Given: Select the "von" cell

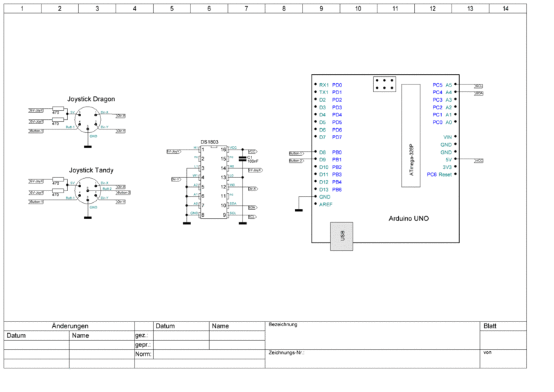Looking at the screenshot, I should 503,359.
